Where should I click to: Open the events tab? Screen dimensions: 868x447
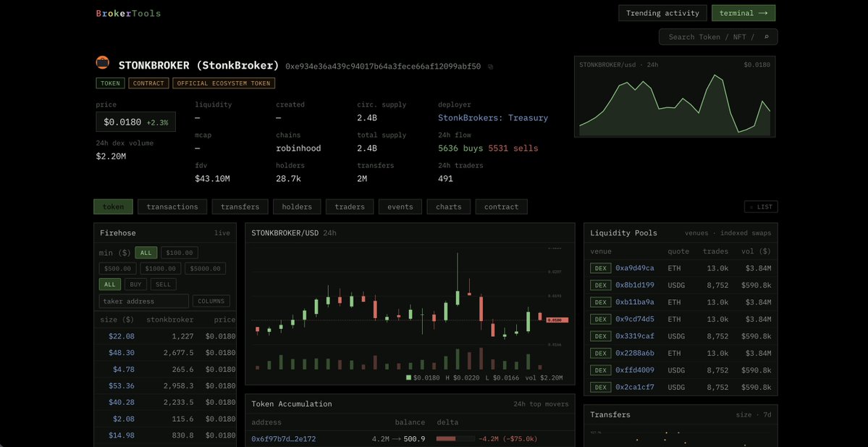click(400, 206)
